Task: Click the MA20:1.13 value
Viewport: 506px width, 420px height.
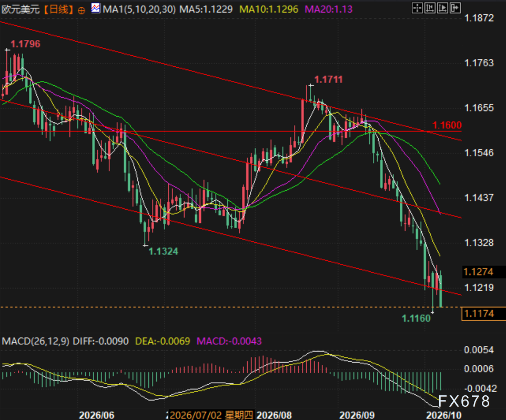Action: coord(329,9)
